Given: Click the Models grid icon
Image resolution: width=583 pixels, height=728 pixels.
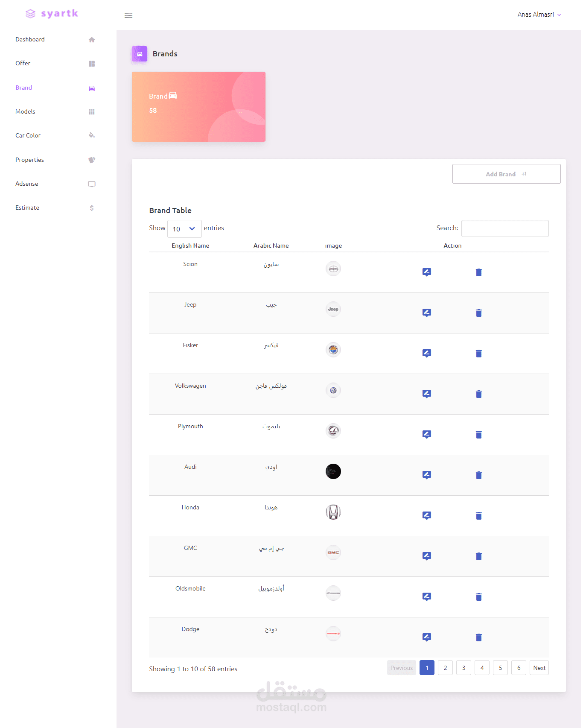Looking at the screenshot, I should coord(92,112).
